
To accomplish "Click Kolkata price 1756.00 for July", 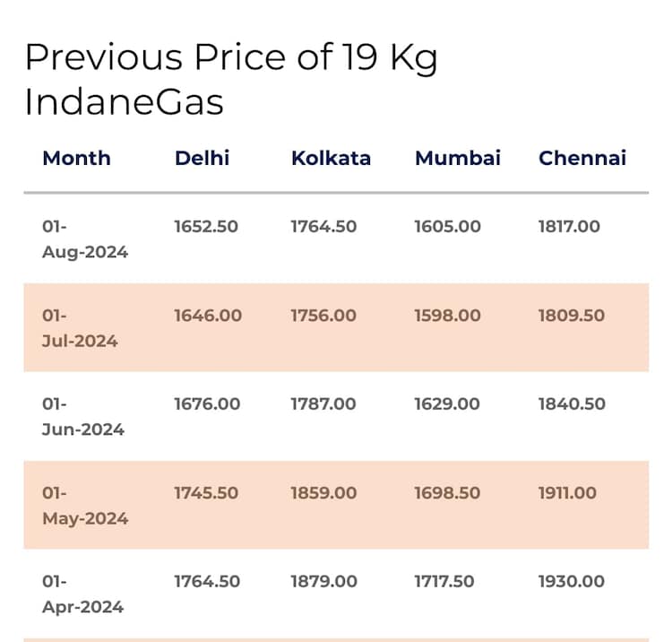I will pos(323,316).
